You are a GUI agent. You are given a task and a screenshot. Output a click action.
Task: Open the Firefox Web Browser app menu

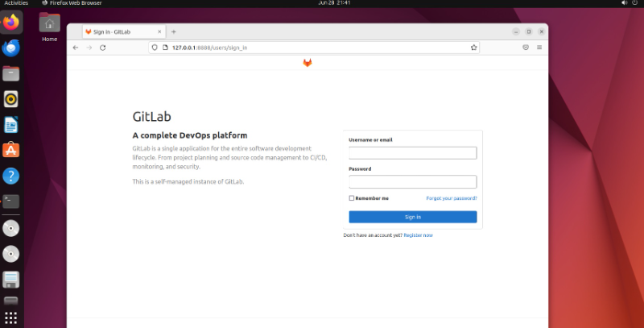[x=72, y=3]
